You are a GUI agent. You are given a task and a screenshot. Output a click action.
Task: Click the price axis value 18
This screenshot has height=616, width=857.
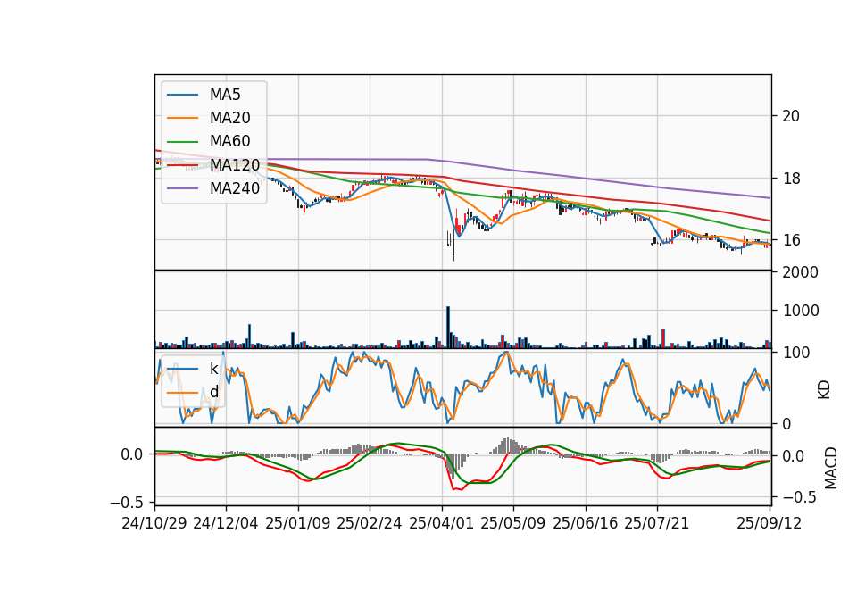click(791, 179)
